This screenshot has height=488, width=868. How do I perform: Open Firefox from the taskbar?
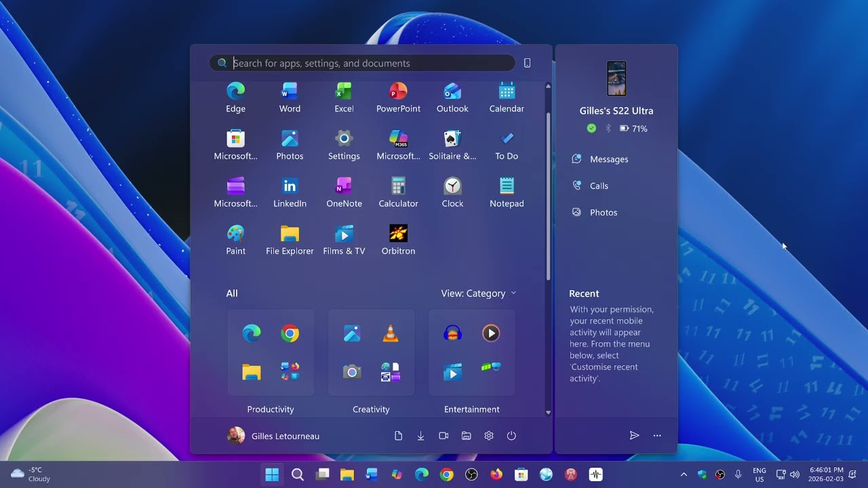(496, 474)
